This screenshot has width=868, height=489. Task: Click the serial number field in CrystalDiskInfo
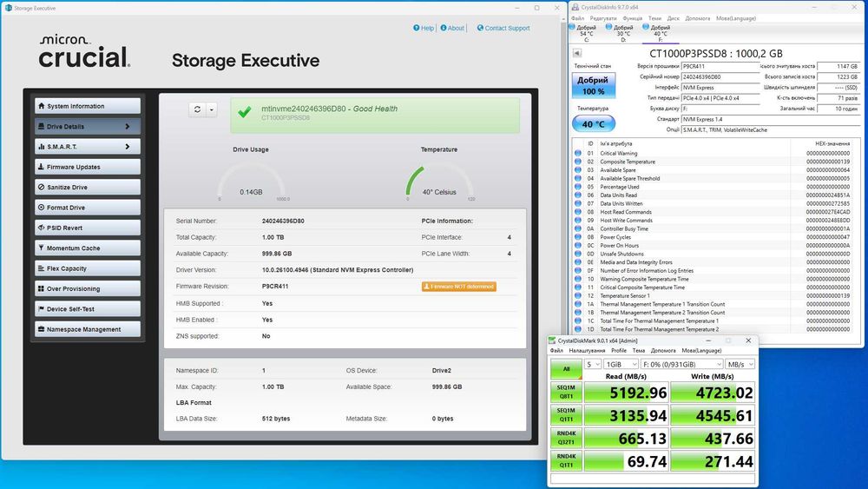click(720, 76)
